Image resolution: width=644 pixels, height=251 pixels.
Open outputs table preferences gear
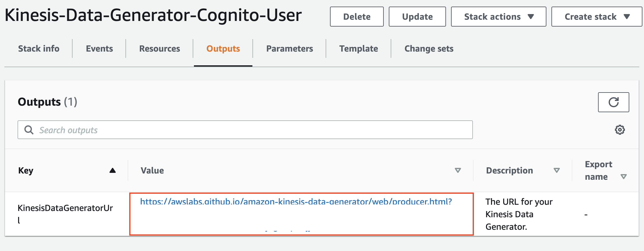point(620,130)
